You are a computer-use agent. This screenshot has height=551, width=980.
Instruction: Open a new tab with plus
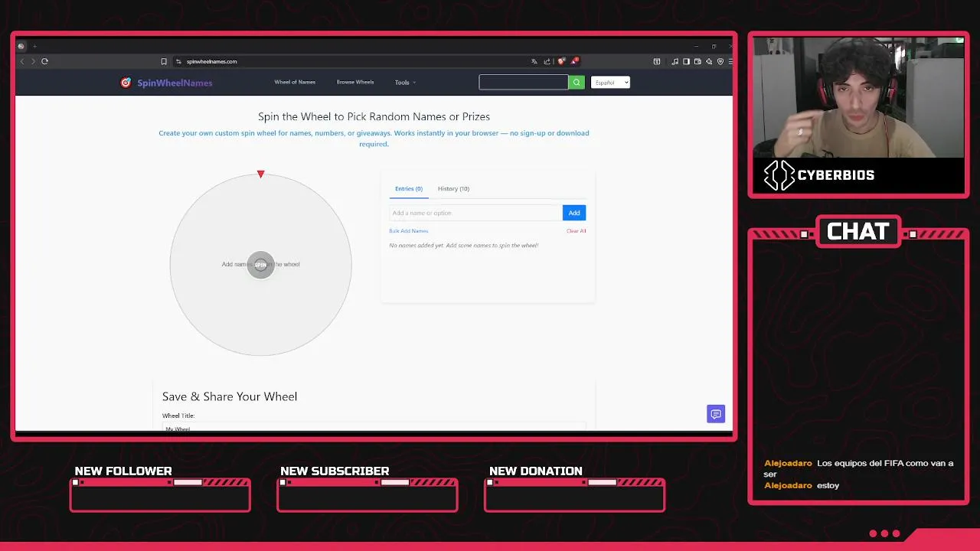tap(34, 46)
